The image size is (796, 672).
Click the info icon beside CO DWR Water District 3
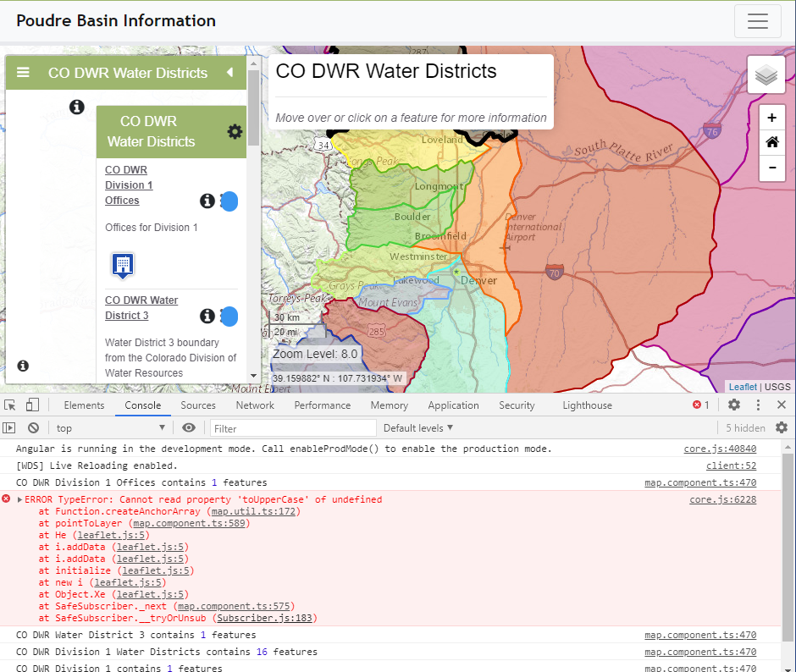coord(207,317)
